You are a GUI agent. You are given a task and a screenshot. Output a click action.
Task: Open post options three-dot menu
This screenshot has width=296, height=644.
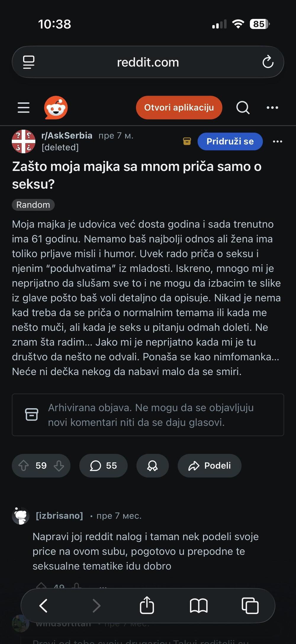click(277, 142)
